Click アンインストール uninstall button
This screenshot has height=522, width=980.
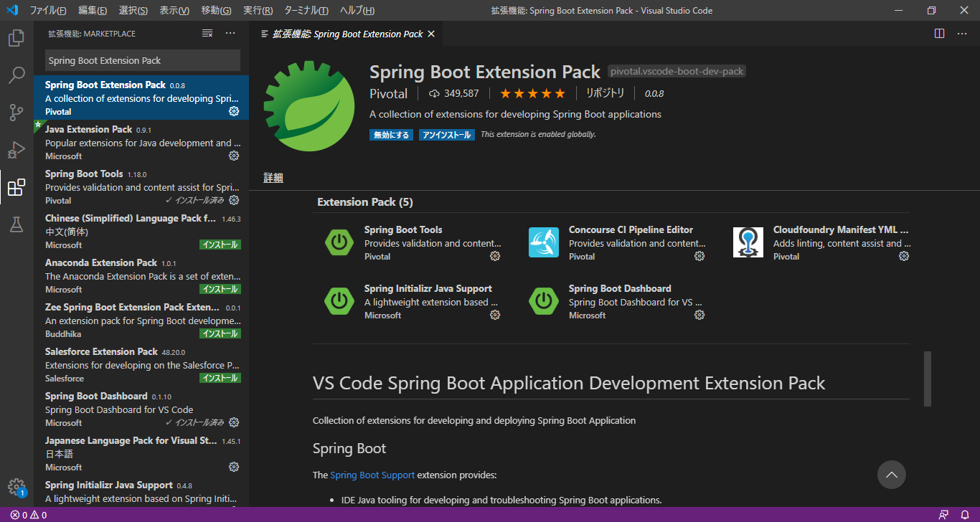[447, 135]
